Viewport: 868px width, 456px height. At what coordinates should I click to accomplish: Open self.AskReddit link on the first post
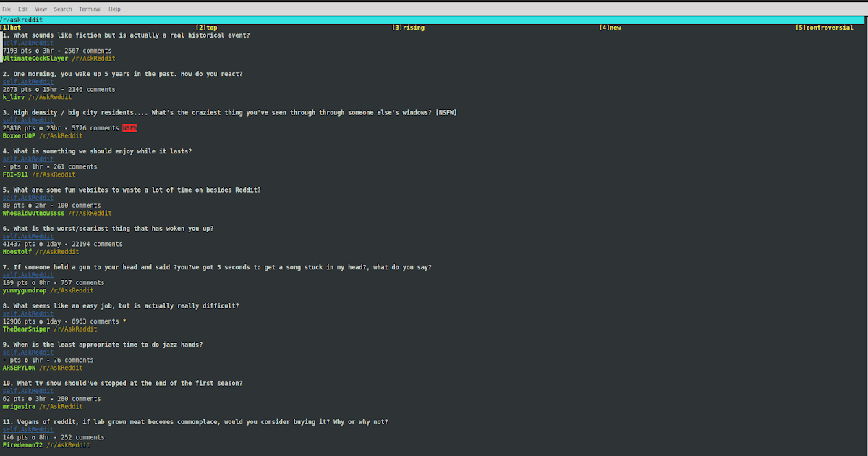click(27, 43)
